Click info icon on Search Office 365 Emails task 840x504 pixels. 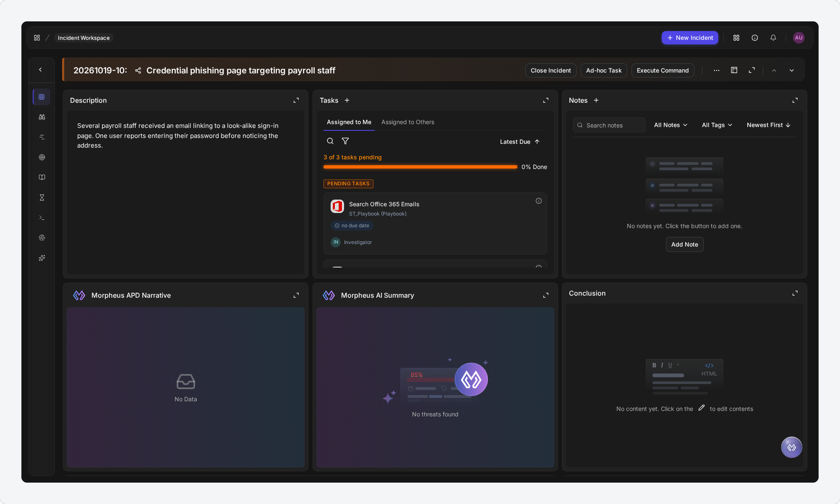tap(539, 201)
